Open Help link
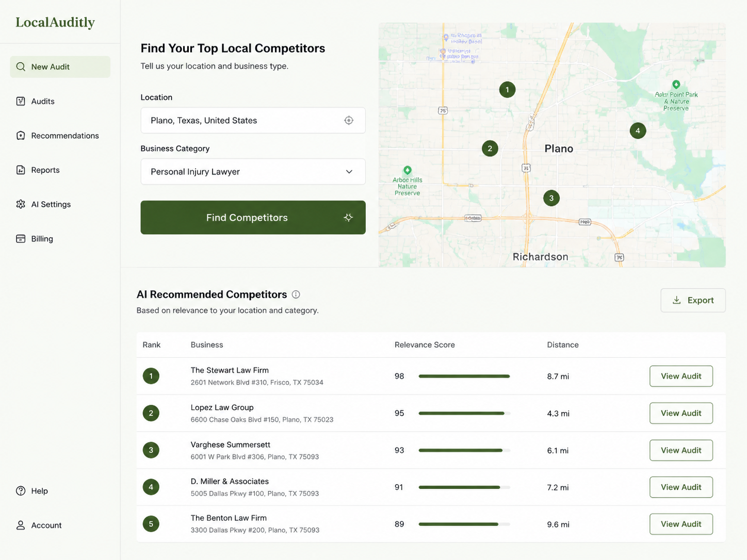The image size is (747, 560). [x=39, y=491]
